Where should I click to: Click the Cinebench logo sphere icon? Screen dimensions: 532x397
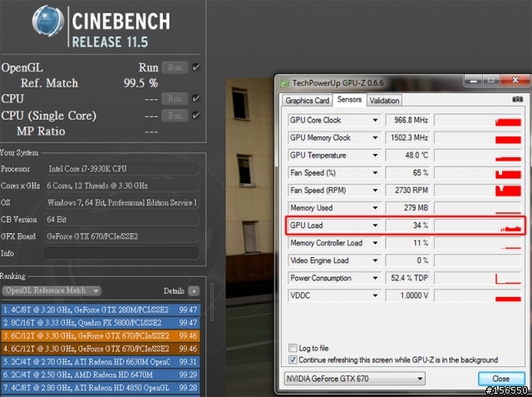(x=48, y=21)
